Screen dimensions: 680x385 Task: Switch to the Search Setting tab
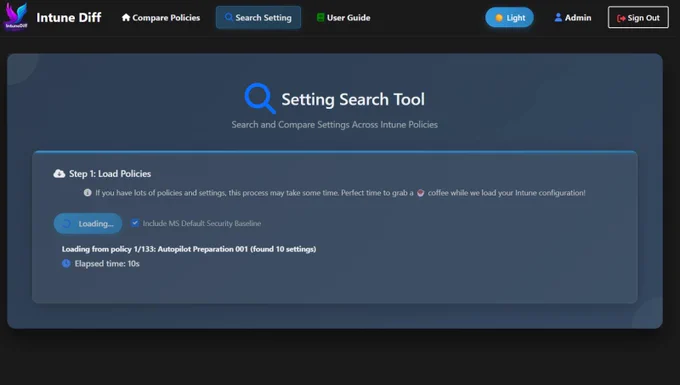tap(258, 18)
